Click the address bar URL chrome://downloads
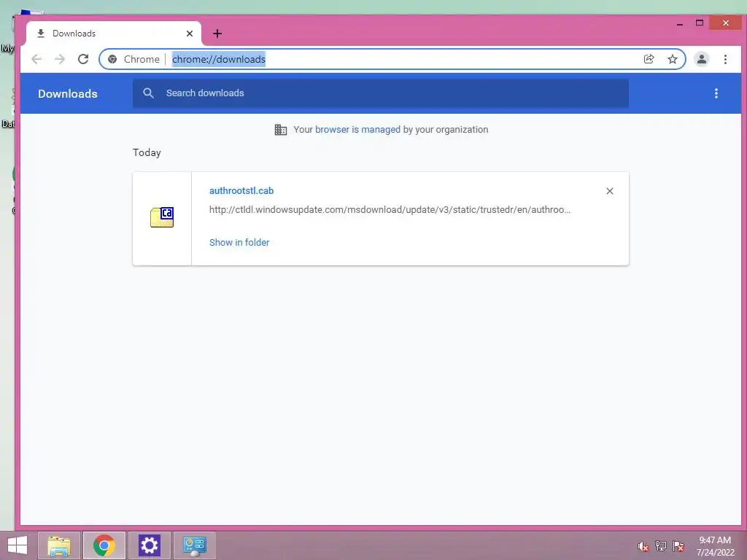 click(219, 59)
